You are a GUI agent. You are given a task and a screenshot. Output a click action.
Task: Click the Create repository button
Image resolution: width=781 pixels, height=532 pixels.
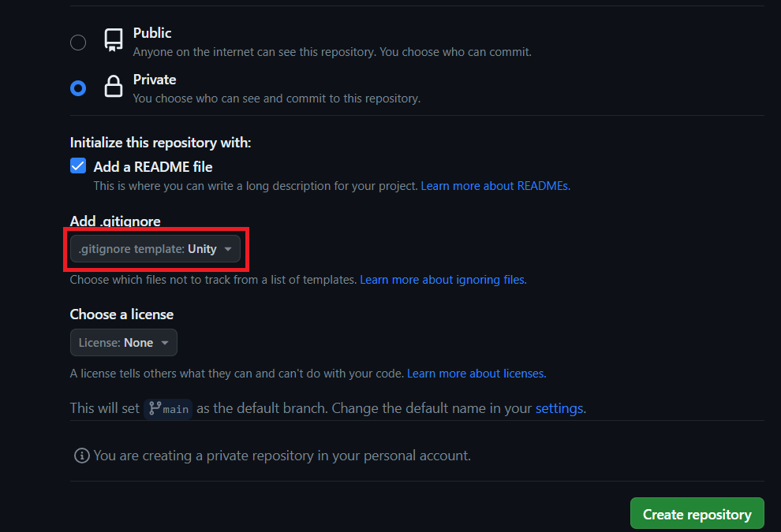tap(697, 514)
